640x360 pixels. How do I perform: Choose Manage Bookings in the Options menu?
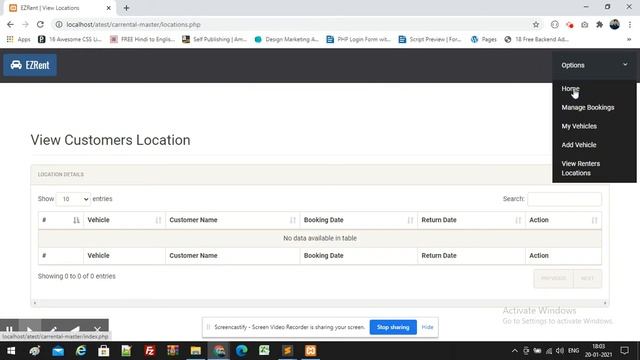click(x=587, y=107)
